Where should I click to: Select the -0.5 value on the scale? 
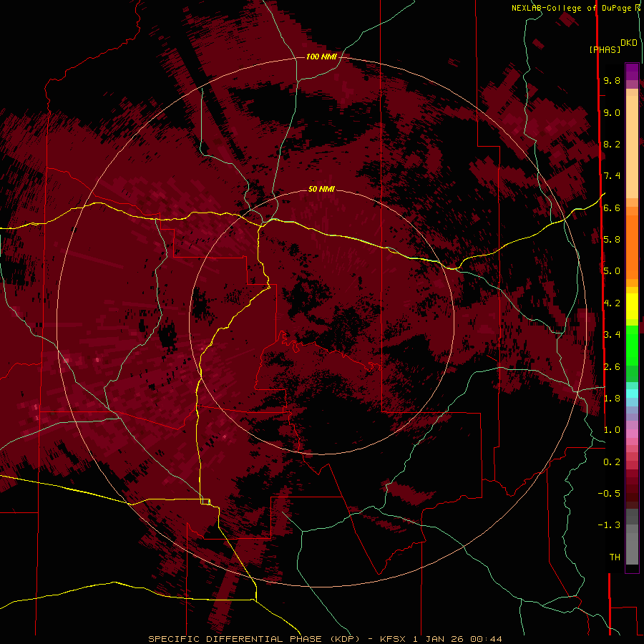609,494
